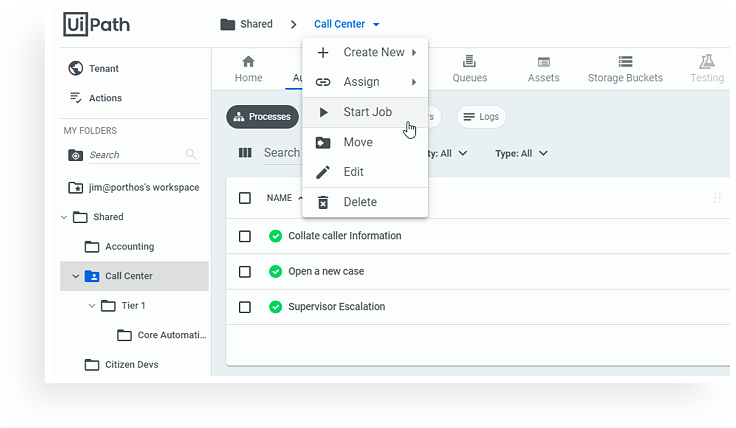Click the blue Call Center folder icon

92,276
